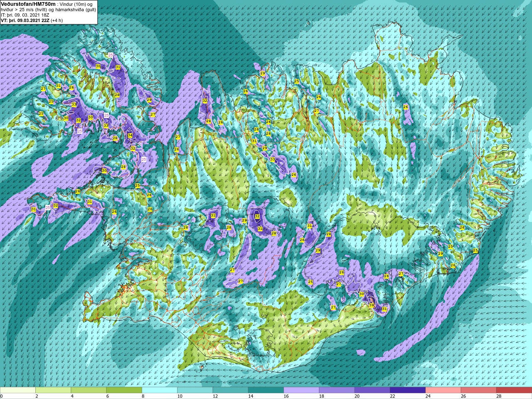Pick the 10–12 m/s turquoise legend swatch
532x399 pixels.
click(195, 390)
